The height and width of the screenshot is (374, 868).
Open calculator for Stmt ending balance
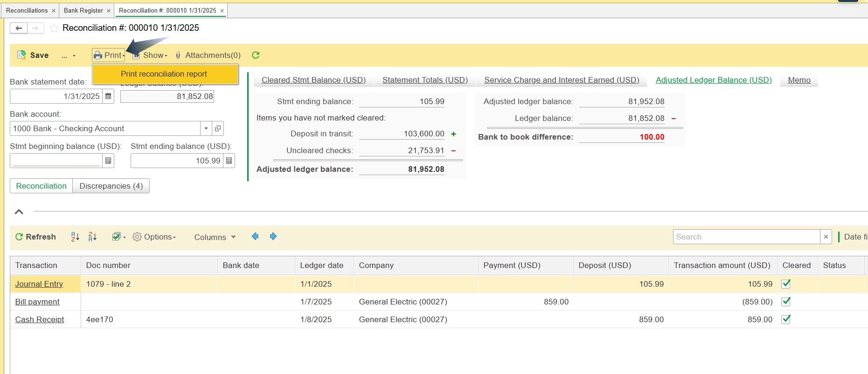click(229, 161)
